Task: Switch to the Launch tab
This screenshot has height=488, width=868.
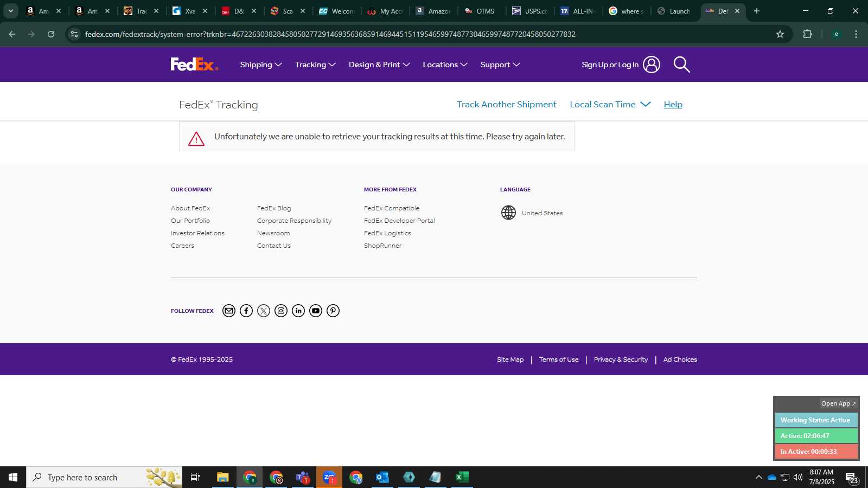Action: click(x=674, y=11)
